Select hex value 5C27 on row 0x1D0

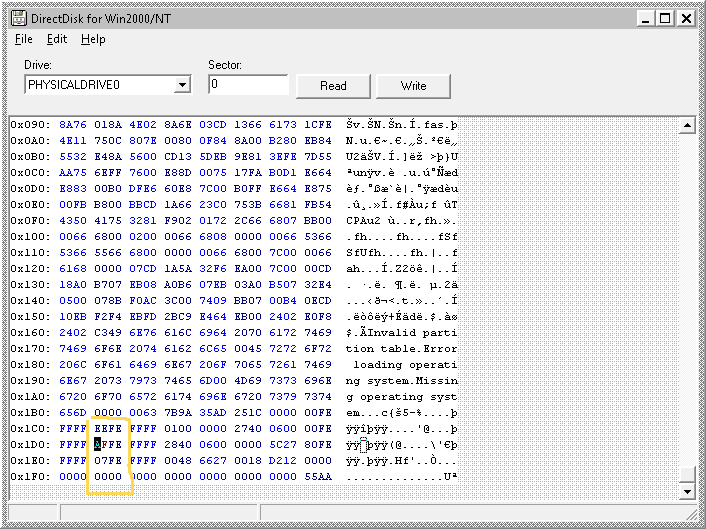(283, 445)
